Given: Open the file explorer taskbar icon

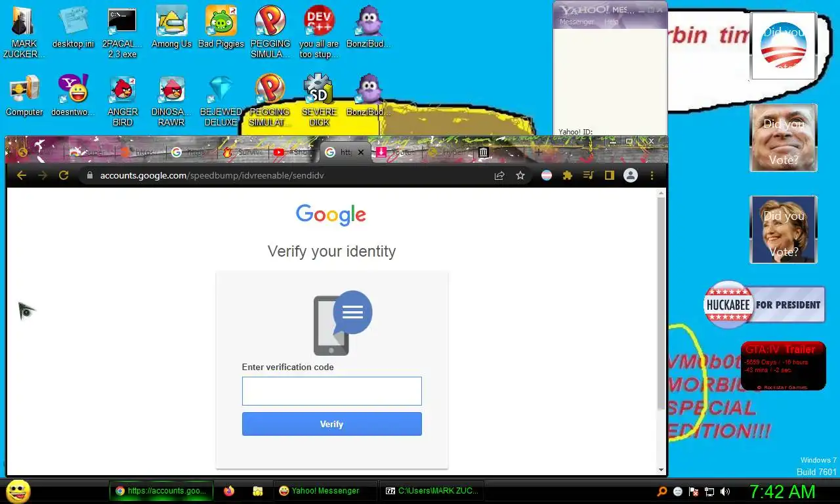Looking at the screenshot, I should tap(258, 490).
